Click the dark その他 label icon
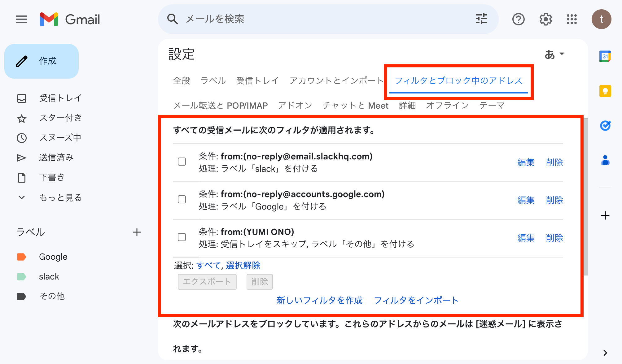 click(x=21, y=297)
